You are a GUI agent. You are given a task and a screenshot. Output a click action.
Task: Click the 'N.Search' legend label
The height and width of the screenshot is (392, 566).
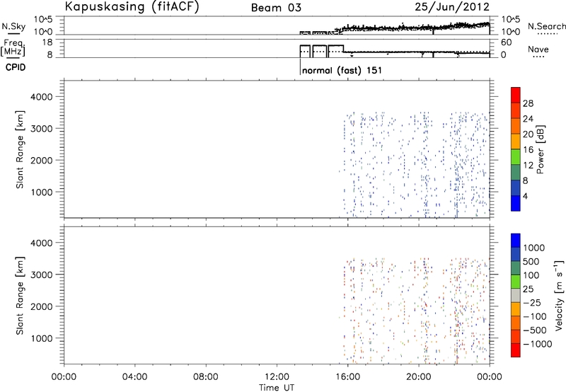pyautogui.click(x=546, y=26)
